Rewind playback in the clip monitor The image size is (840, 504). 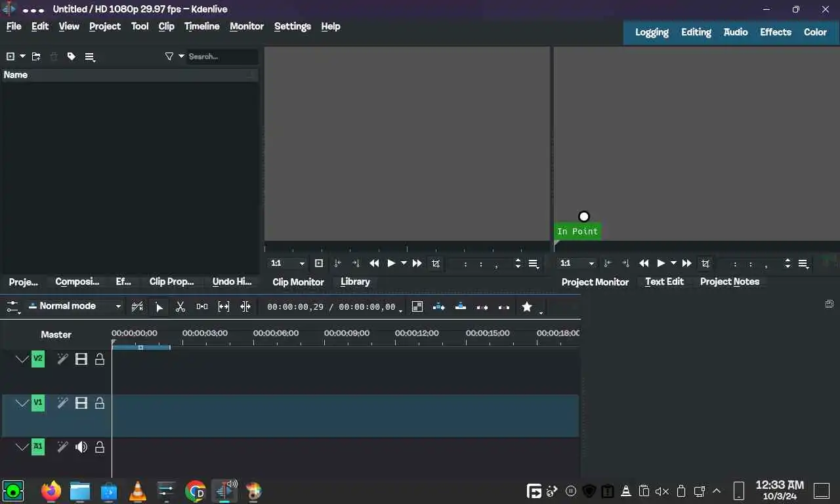(374, 263)
